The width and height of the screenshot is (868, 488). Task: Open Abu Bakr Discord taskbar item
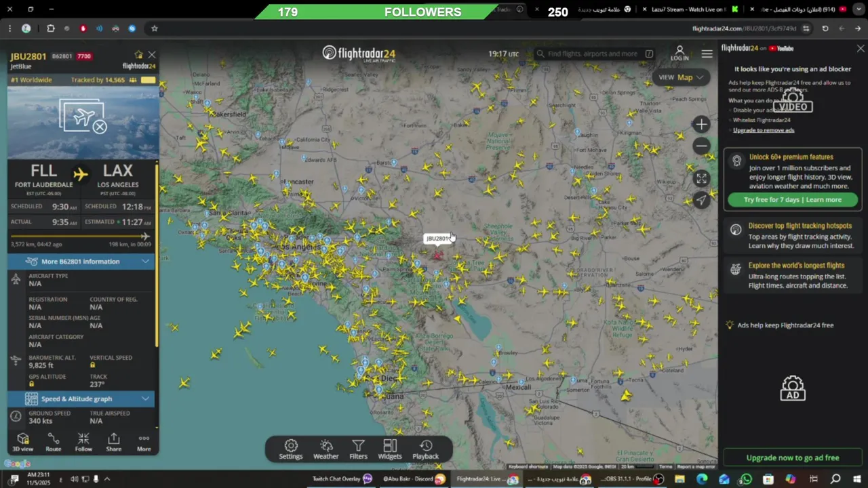click(413, 479)
